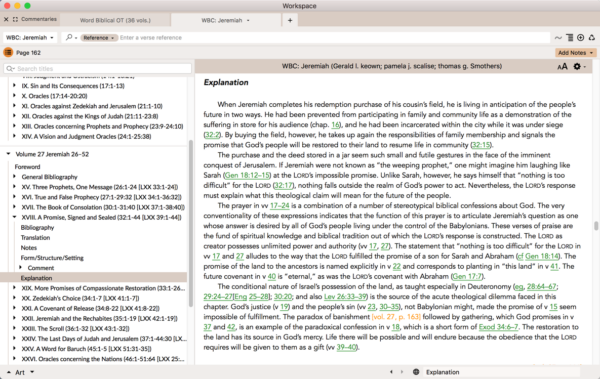Click the recycle icon at toolbar end

coord(592,38)
